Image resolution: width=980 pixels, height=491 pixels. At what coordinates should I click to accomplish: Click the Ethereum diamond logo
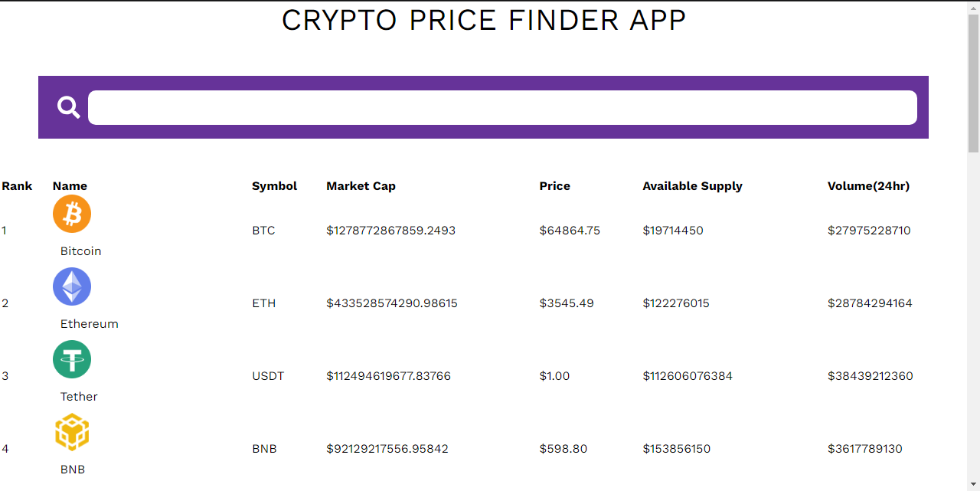72,286
